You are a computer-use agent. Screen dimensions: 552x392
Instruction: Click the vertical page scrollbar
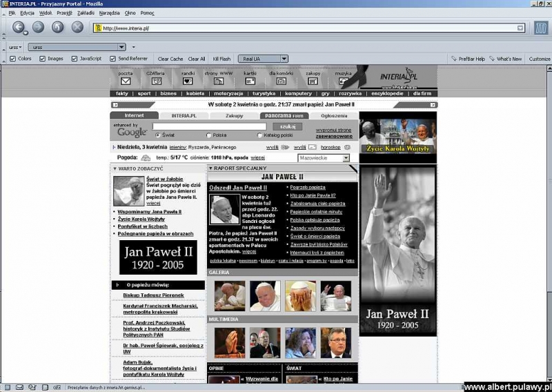pyautogui.click(x=549, y=224)
